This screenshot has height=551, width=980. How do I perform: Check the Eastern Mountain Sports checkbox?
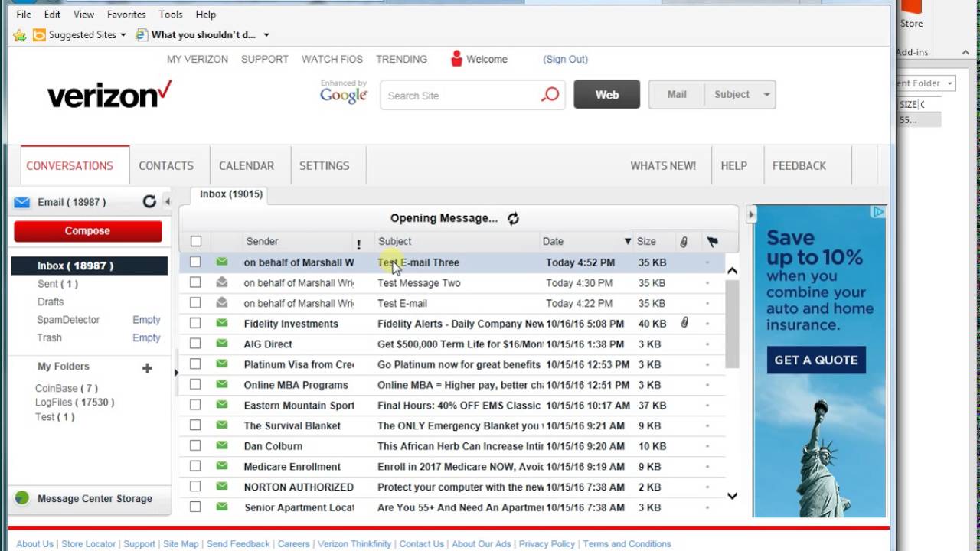pyautogui.click(x=195, y=405)
